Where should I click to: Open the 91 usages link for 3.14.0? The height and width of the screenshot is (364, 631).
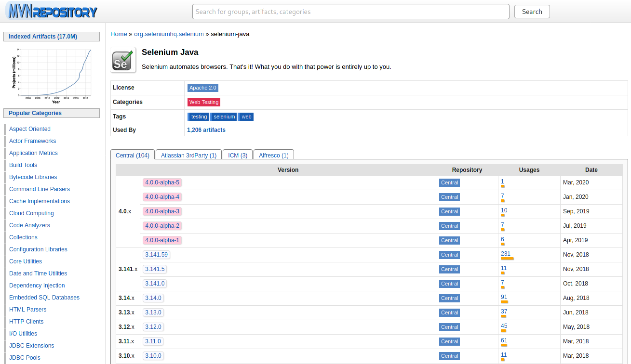click(x=504, y=297)
